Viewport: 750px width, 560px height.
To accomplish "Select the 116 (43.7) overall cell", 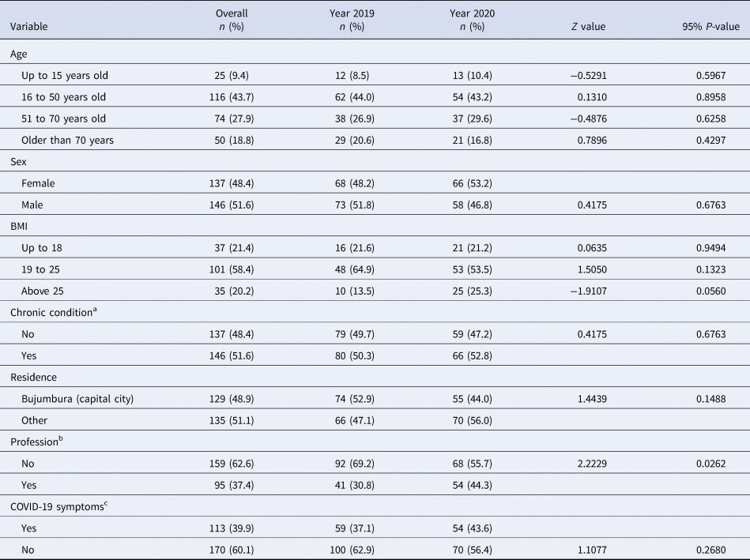I will click(232, 97).
